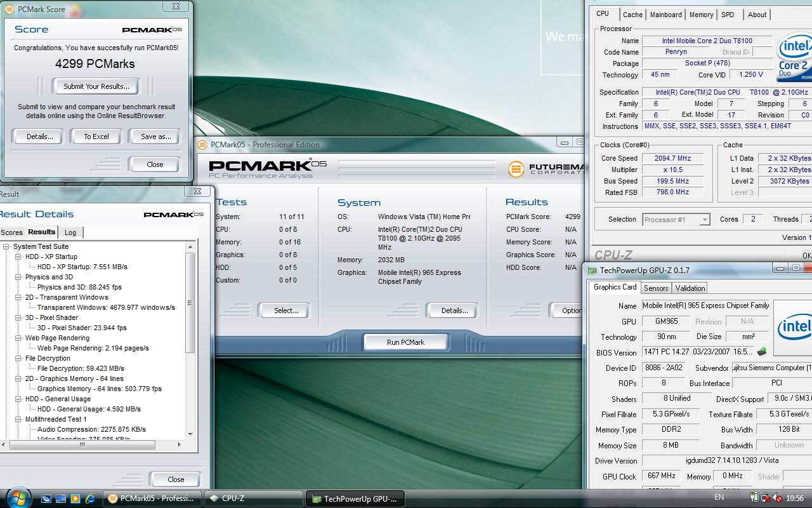The image size is (812, 508).
Task: Switch to TechPowerUp GPU-Z taskbar button
Action: (x=355, y=498)
